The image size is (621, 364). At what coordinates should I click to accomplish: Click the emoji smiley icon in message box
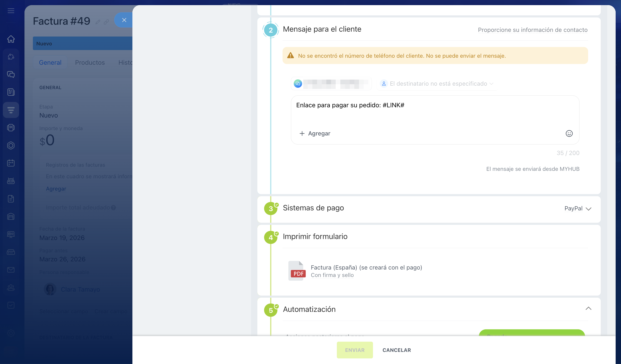pyautogui.click(x=569, y=133)
